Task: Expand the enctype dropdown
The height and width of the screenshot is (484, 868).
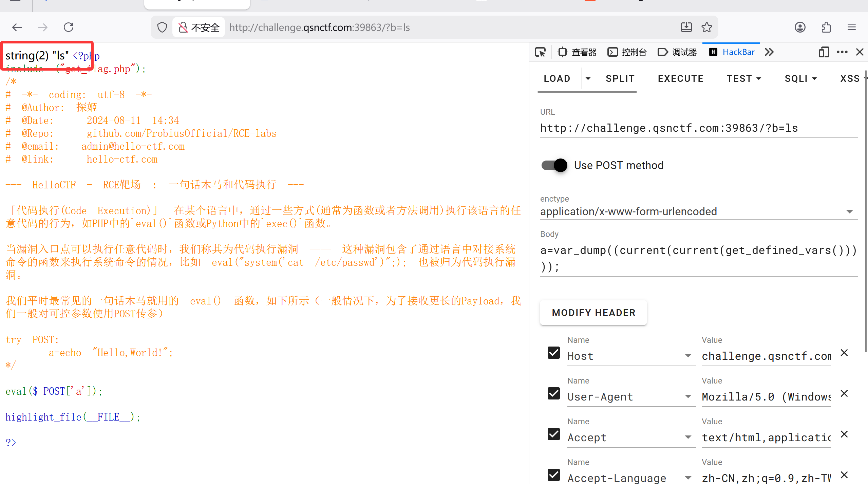Action: [x=849, y=211]
